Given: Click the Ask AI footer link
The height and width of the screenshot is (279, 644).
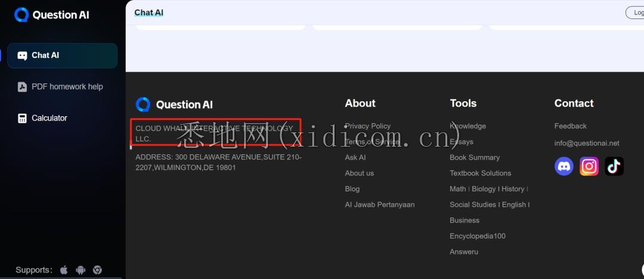Looking at the screenshot, I should (x=355, y=157).
